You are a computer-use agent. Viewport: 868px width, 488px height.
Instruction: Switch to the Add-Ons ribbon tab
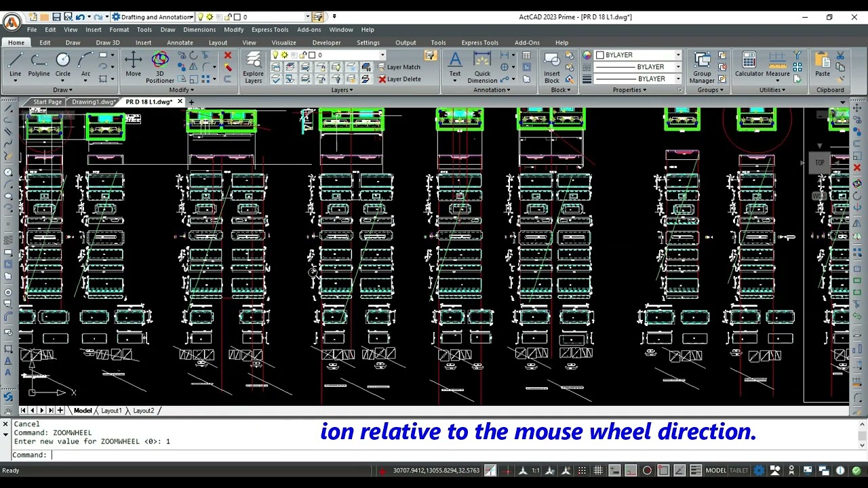coord(527,43)
